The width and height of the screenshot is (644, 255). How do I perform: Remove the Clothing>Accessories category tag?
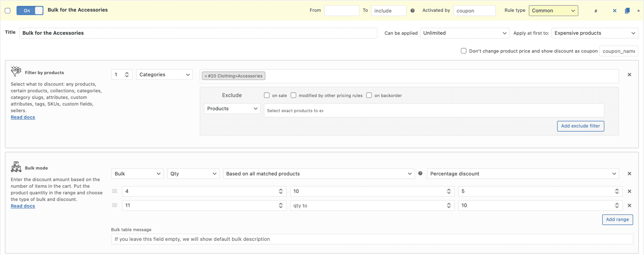point(206,76)
